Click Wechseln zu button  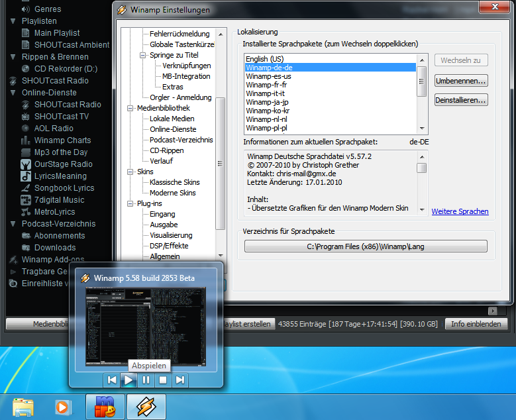click(x=461, y=60)
